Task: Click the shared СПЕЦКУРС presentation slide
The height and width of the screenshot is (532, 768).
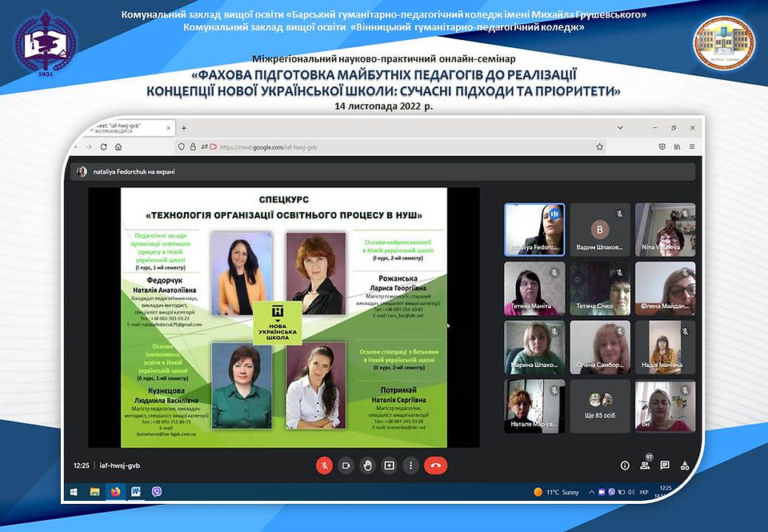Action: coord(283,318)
